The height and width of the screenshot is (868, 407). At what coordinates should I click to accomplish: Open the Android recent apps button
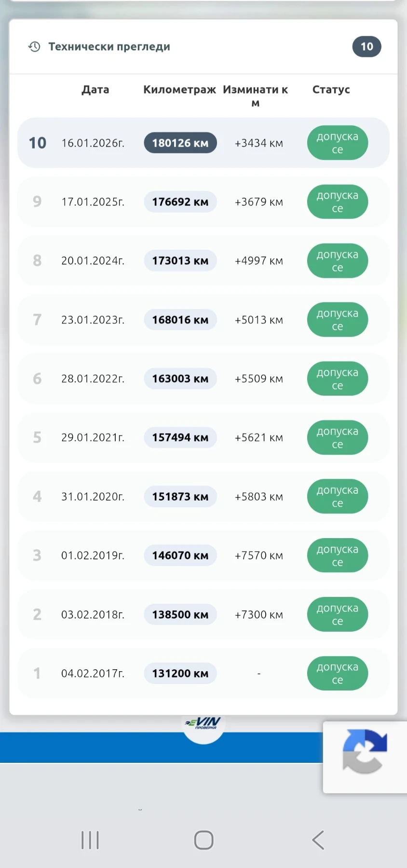click(90, 840)
